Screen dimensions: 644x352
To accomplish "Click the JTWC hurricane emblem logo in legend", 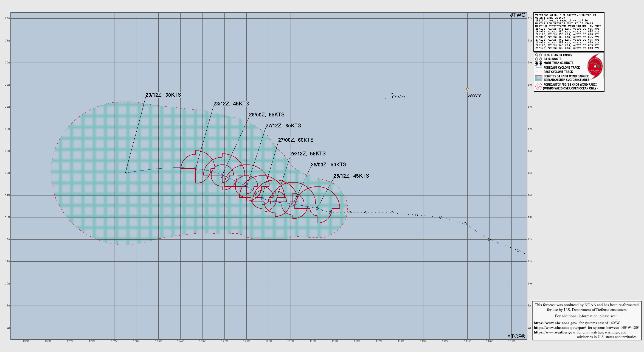I will [x=595, y=66].
